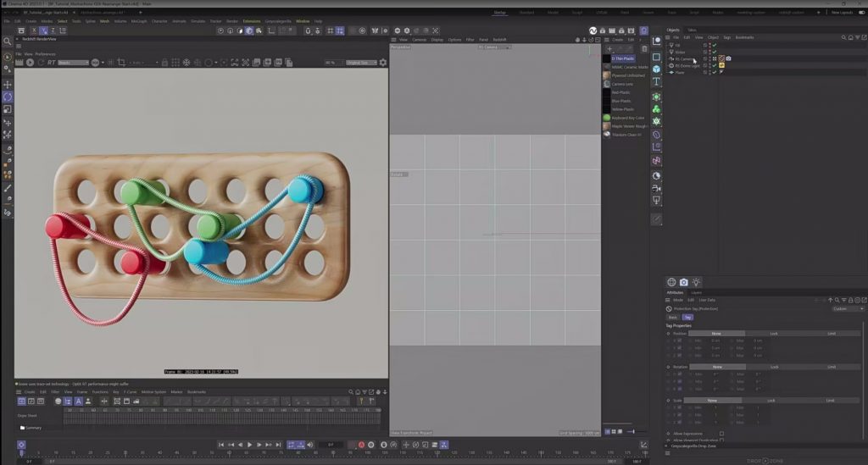This screenshot has height=465, width=868.
Task: Add the Text object from right palette
Action: pyautogui.click(x=656, y=82)
